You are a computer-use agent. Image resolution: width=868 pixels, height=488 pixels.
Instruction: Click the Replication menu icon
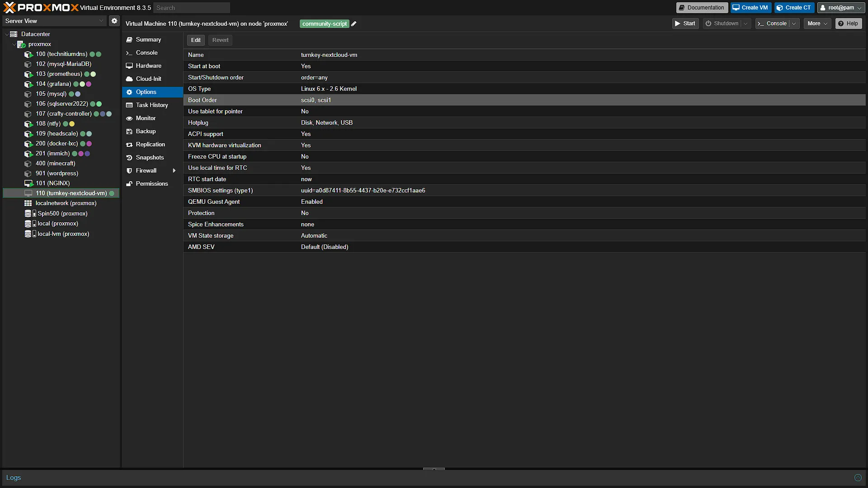coord(129,145)
